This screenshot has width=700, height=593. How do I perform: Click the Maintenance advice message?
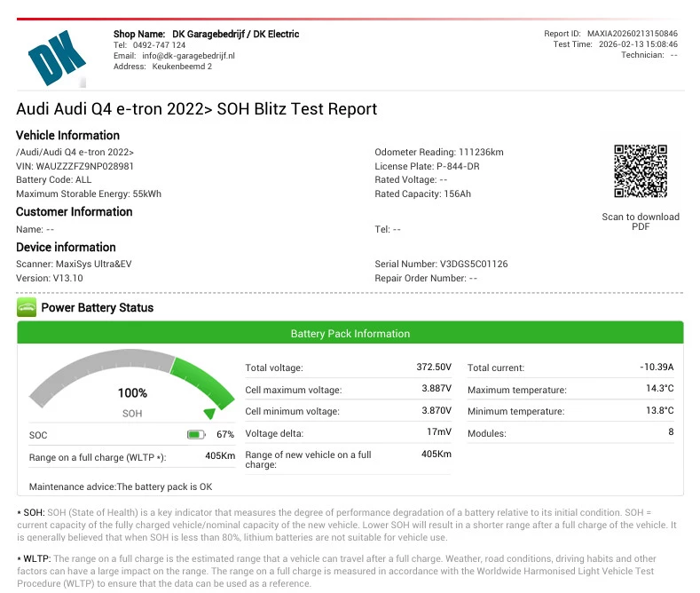point(121,486)
